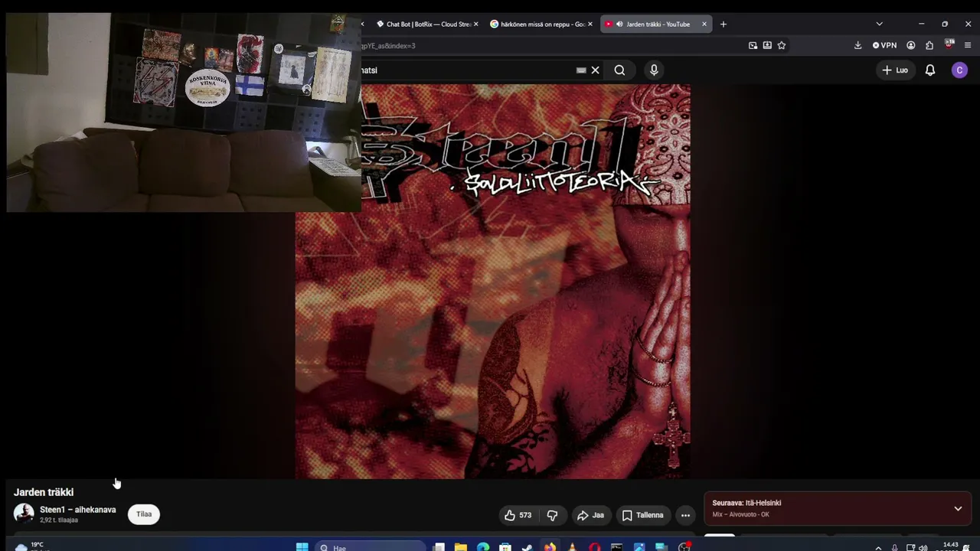Save the video with Tallenna
This screenshot has width=980, height=551.
click(x=643, y=515)
